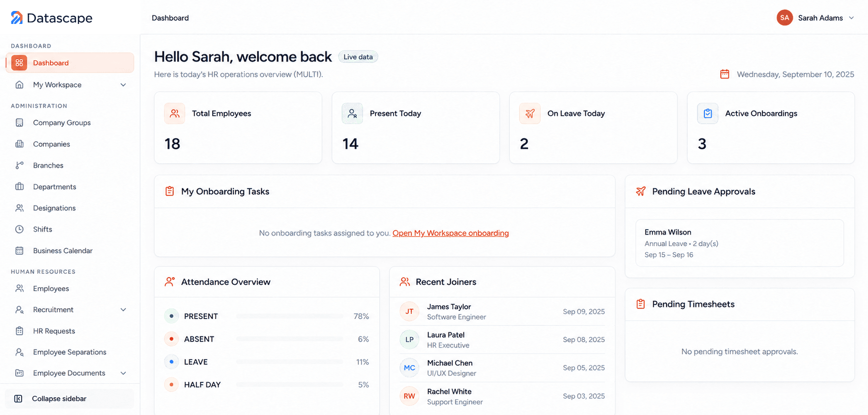Click the Designations people icon
The height and width of the screenshot is (415, 868).
point(19,208)
